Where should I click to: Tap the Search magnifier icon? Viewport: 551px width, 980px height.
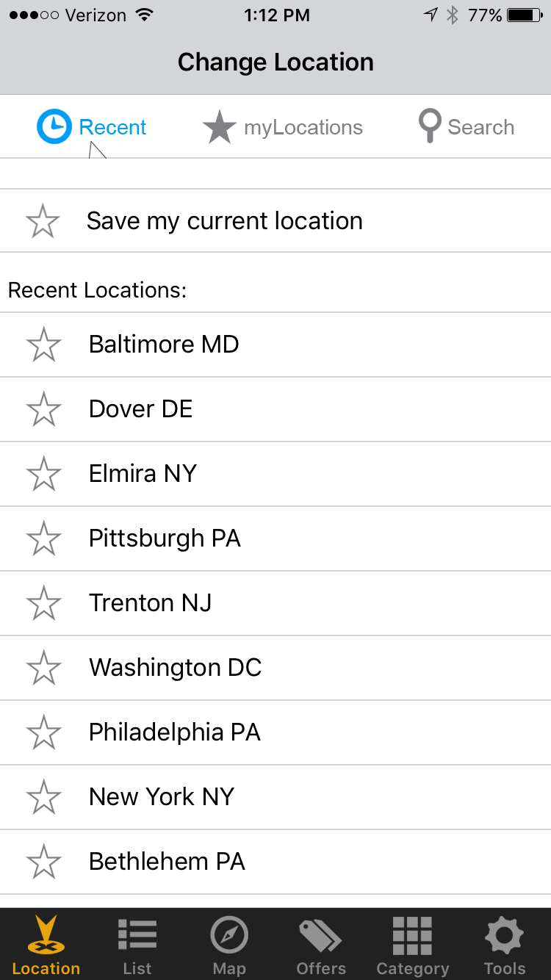[x=429, y=127]
